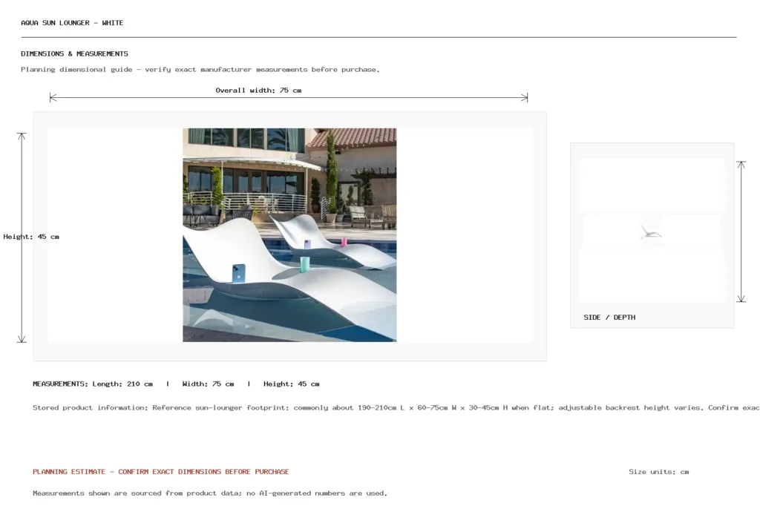Viewport: 760px width, 532px height.
Task: Click the blue phone in the lounger photo
Action: tap(238, 273)
